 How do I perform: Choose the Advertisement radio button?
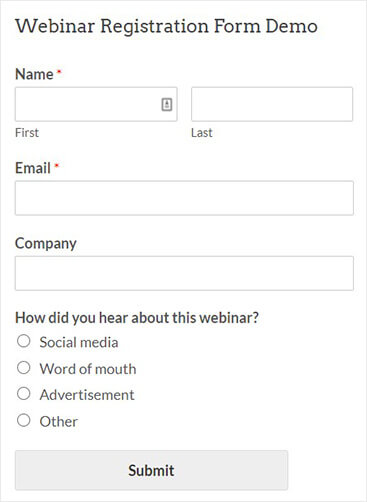point(24,394)
